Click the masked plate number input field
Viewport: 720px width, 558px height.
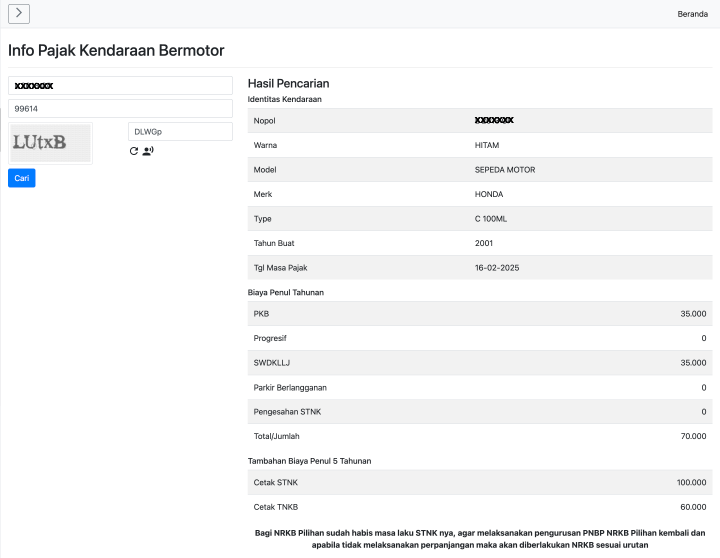pyautogui.click(x=120, y=86)
